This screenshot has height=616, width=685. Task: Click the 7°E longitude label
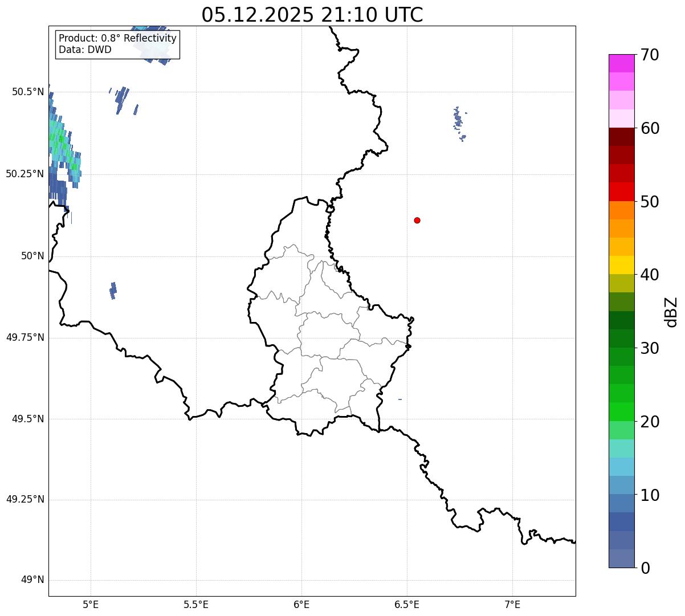point(512,605)
